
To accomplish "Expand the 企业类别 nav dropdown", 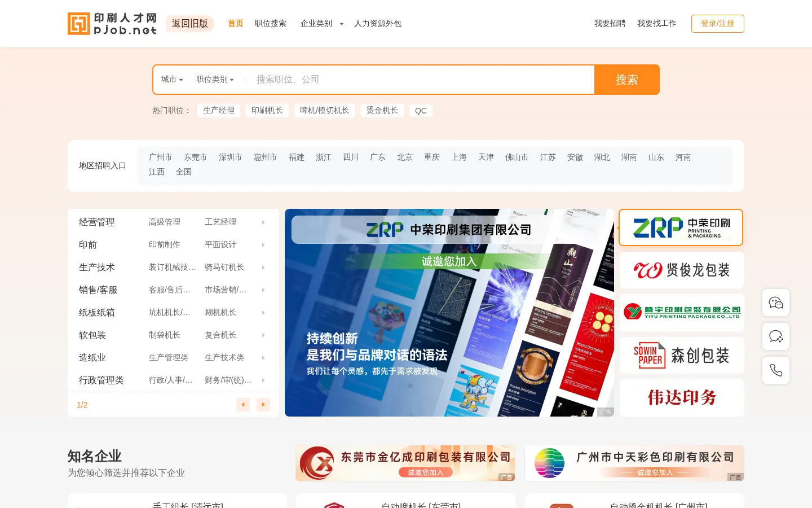I will point(321,24).
